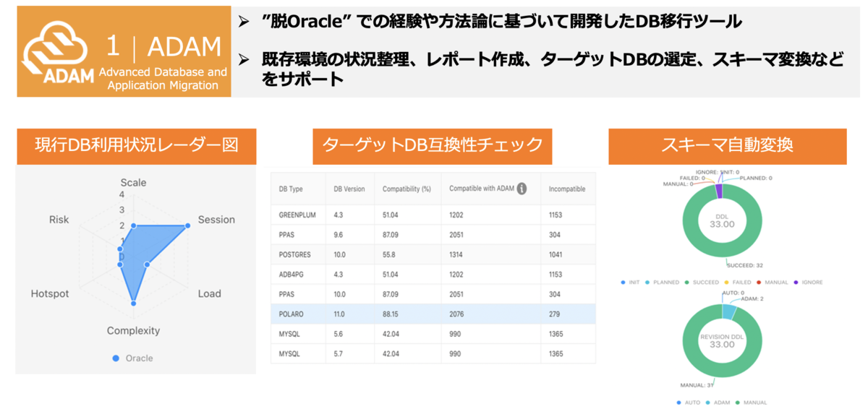868x409 pixels.
Task: Click the 1041 incompatible count for POSTGRES
Action: click(x=556, y=254)
